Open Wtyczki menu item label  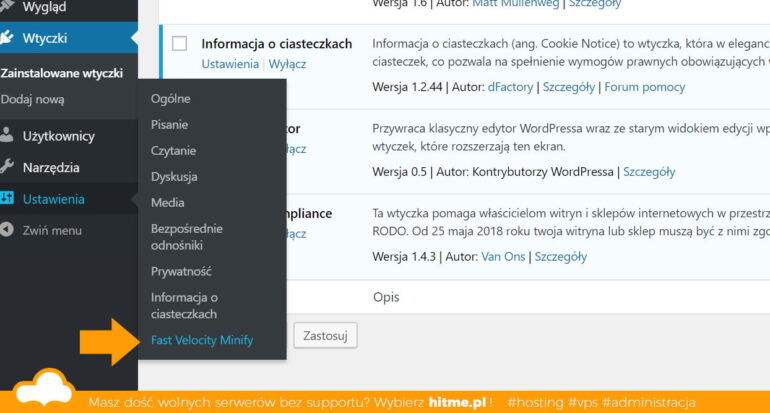[x=45, y=38]
